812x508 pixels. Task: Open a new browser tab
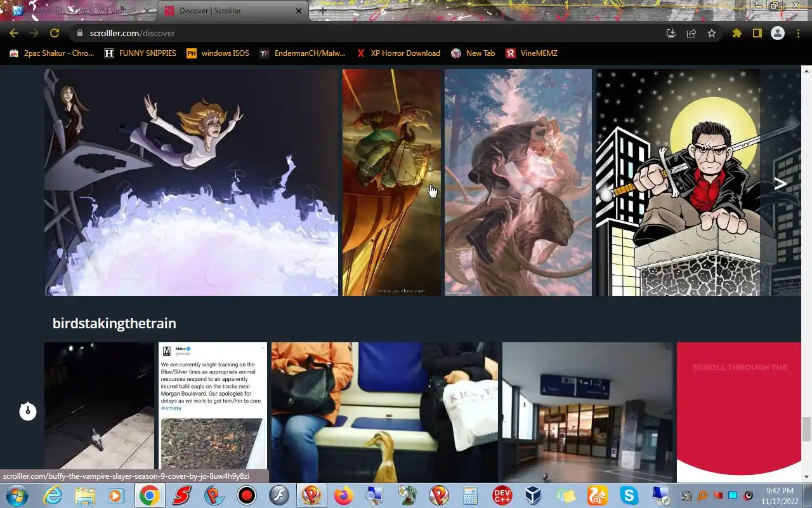coord(322,11)
